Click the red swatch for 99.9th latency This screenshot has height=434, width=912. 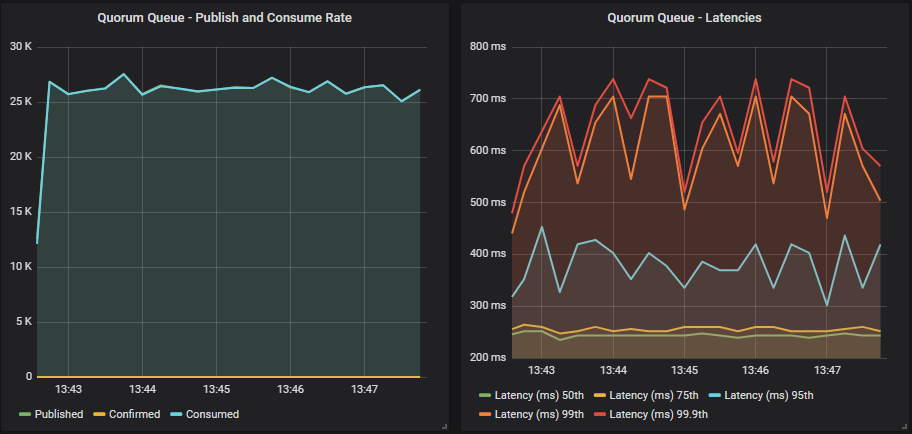point(600,414)
